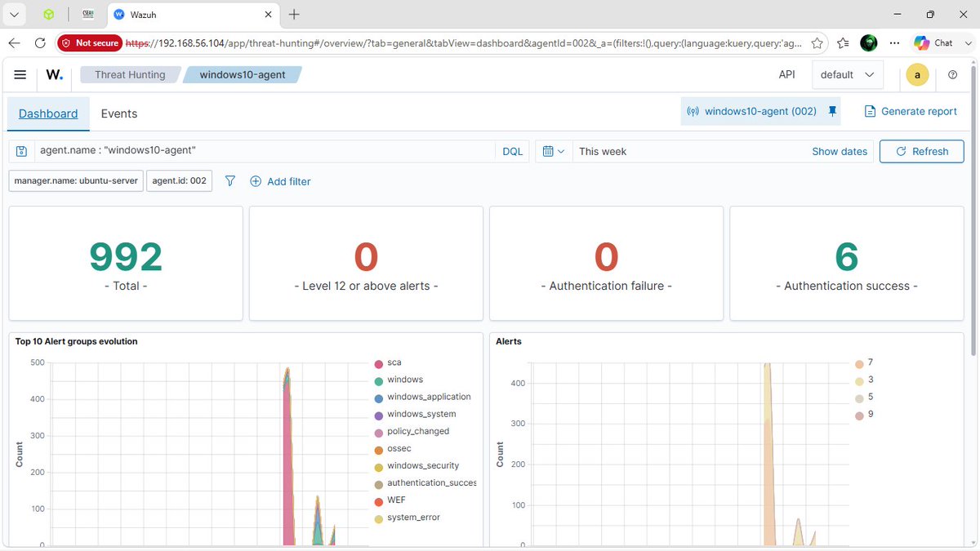
Task: Open a new browser tab
Action: 294,14
